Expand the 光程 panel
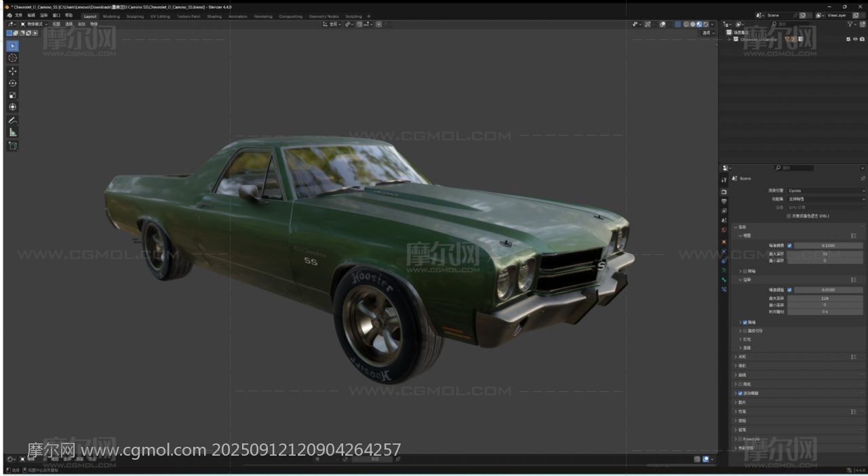 (736, 357)
